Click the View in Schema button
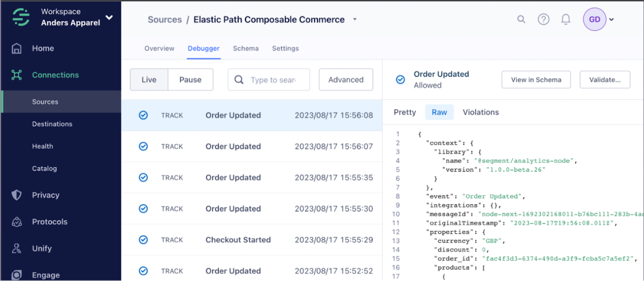Screen dimensions: 644x281 click(536, 80)
